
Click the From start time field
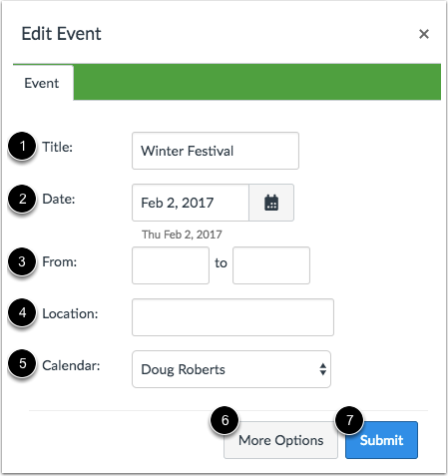point(171,265)
